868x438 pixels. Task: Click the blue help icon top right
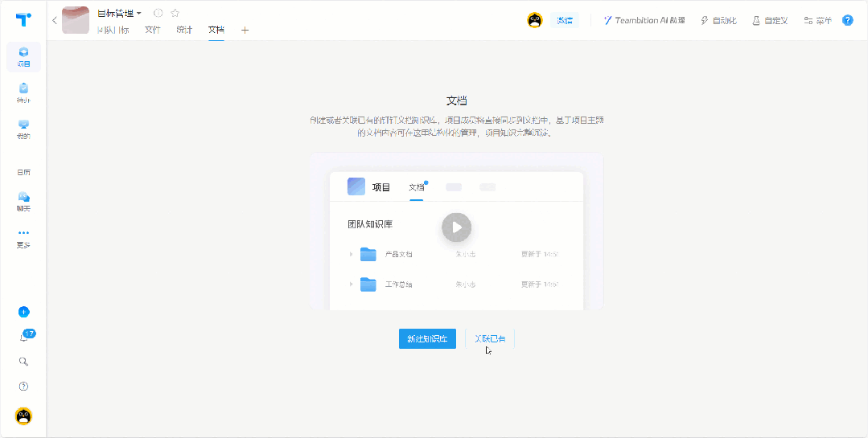[847, 20]
